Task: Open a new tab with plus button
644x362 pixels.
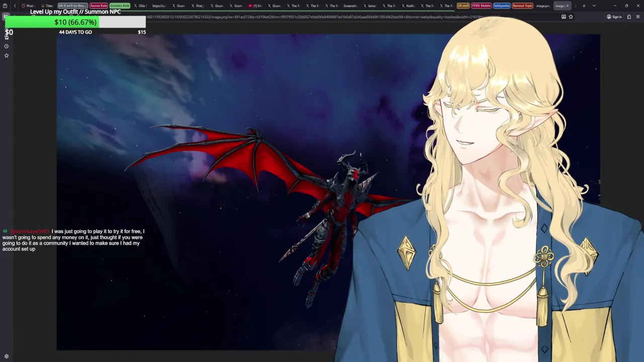Action: 584,6
